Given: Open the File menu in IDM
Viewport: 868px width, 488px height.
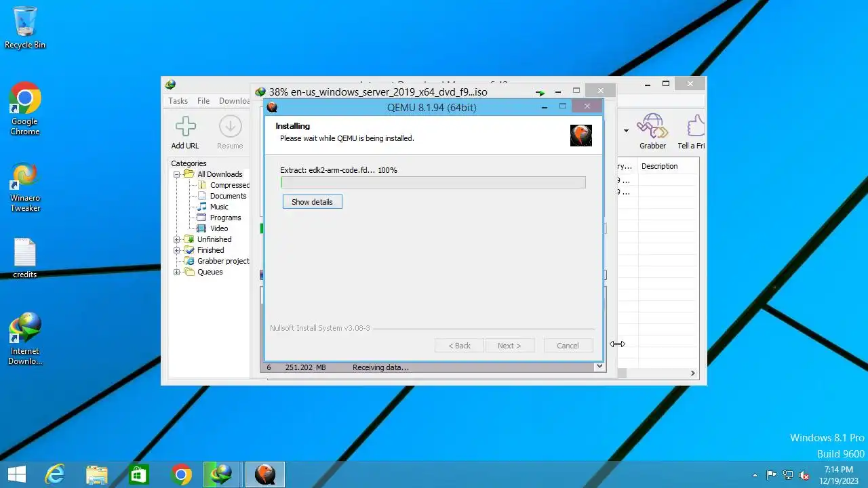Looking at the screenshot, I should (203, 101).
